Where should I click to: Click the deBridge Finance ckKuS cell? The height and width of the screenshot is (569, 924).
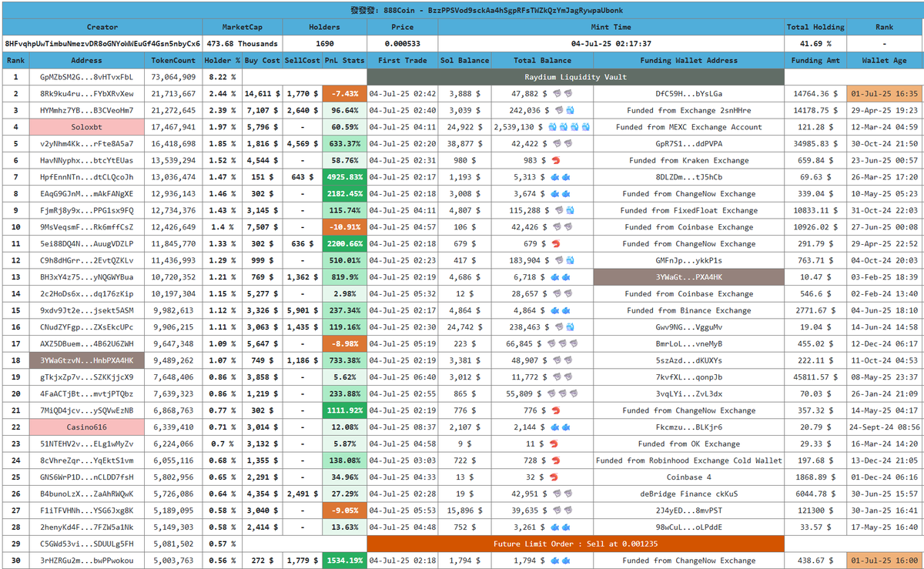coord(689,494)
